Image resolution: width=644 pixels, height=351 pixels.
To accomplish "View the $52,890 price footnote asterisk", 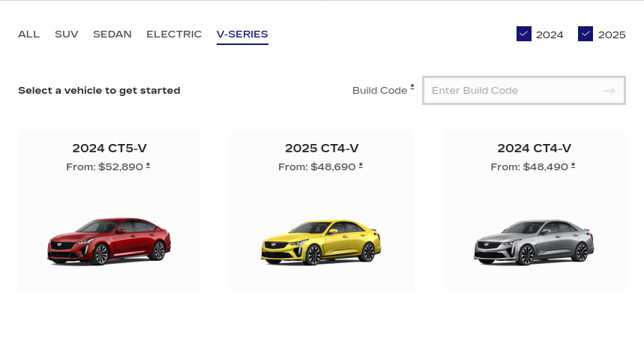I will (148, 165).
